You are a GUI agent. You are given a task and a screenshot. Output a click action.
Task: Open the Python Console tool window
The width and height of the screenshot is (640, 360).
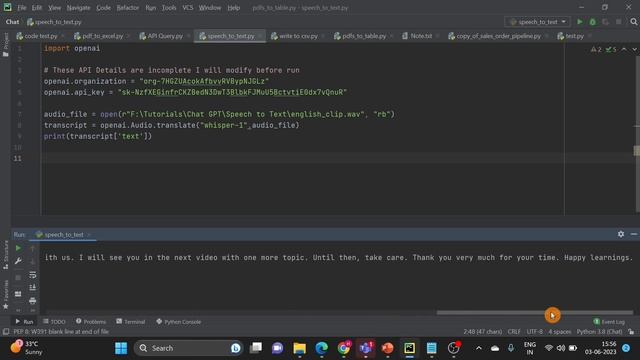[179, 322]
